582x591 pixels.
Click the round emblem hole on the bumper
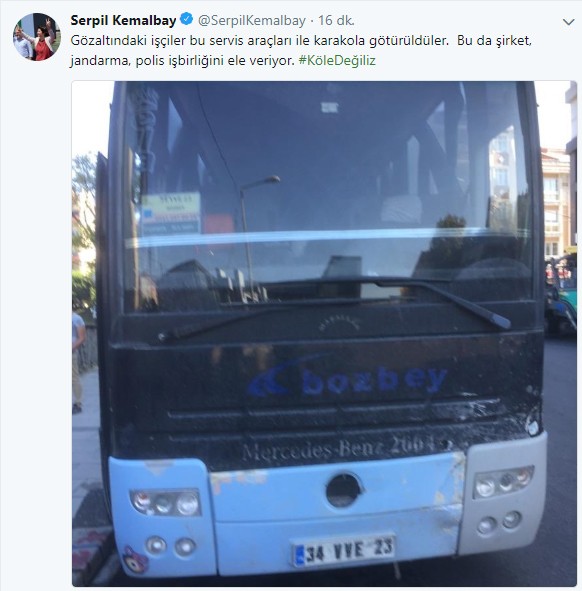[x=343, y=491]
